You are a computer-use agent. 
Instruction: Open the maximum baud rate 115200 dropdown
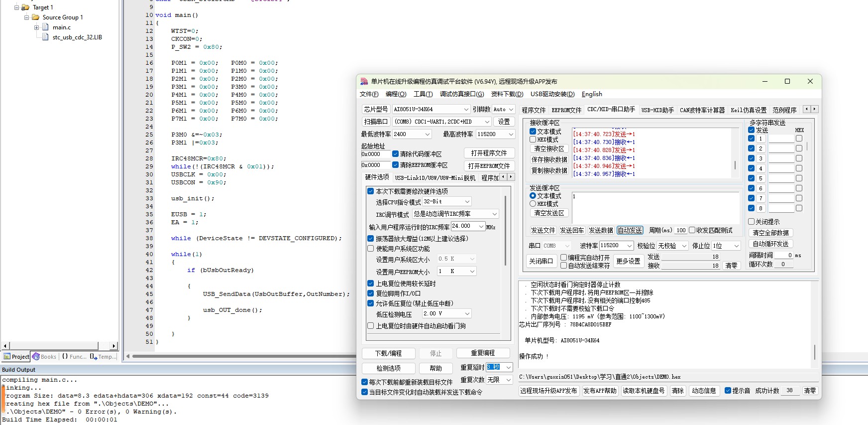[511, 134]
